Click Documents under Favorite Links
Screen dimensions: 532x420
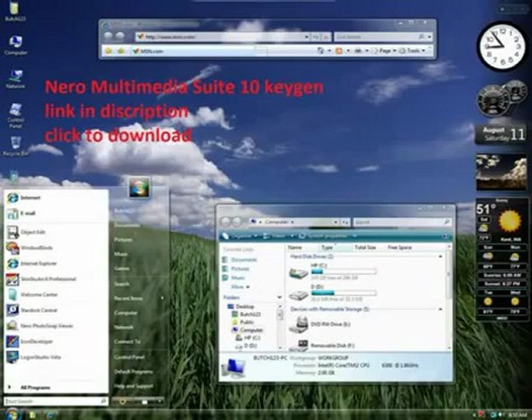(240, 260)
